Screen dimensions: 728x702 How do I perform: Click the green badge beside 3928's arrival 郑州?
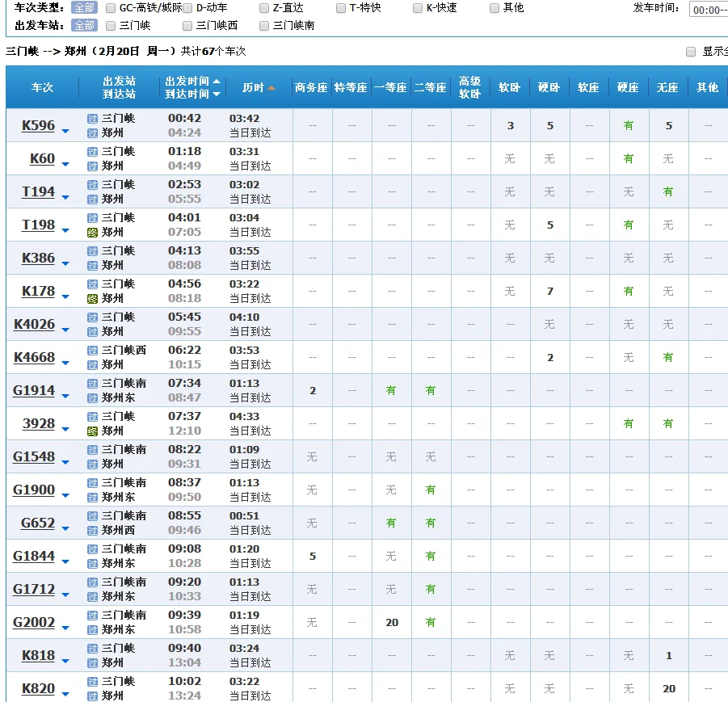point(92,431)
